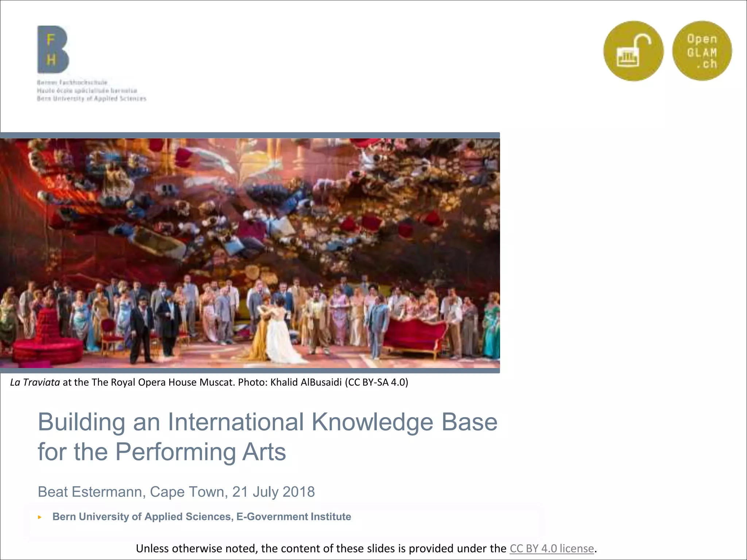747x560 pixels.
Task: Click the italic 'La Traviata' caption text
Action: 35,382
